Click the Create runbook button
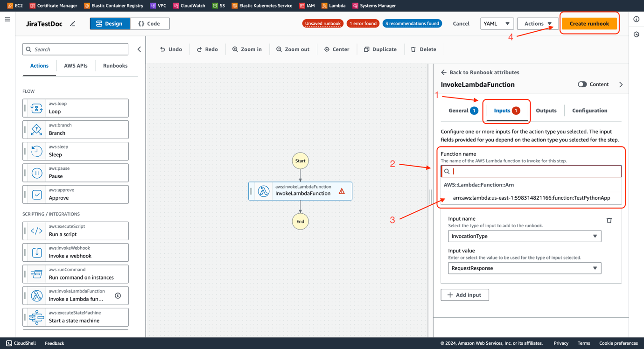This screenshot has height=349, width=644. 589,23
